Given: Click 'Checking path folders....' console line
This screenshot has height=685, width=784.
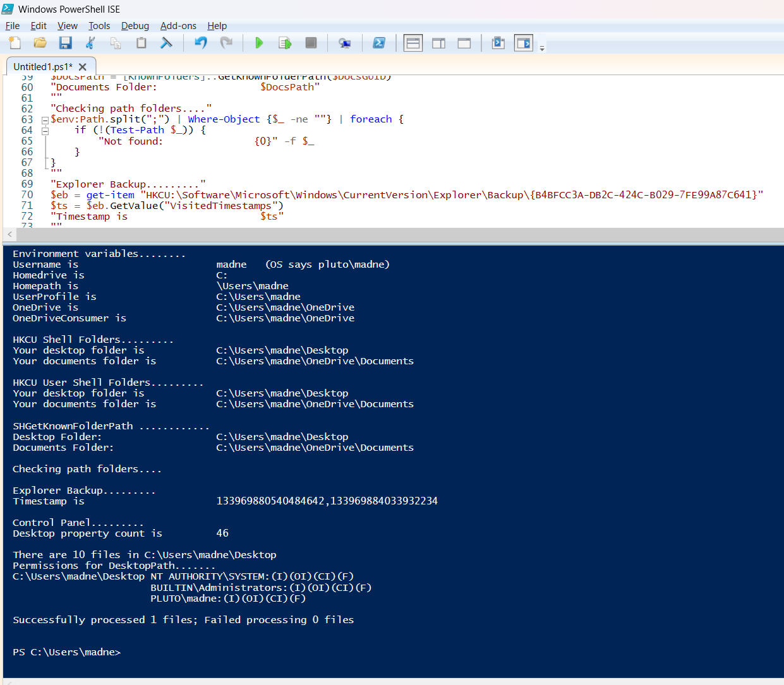Looking at the screenshot, I should [x=87, y=469].
